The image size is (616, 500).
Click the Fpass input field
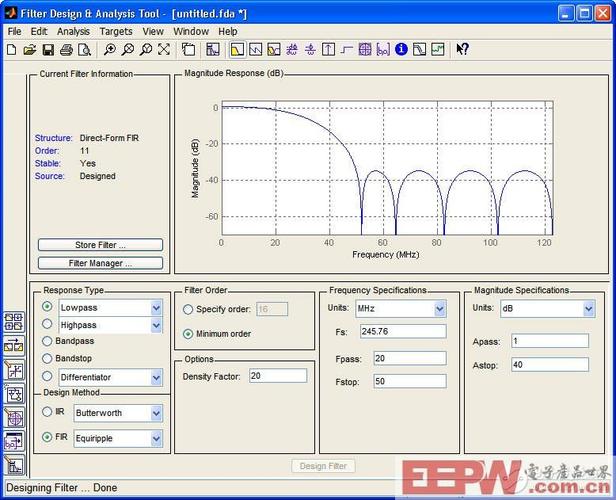point(410,358)
